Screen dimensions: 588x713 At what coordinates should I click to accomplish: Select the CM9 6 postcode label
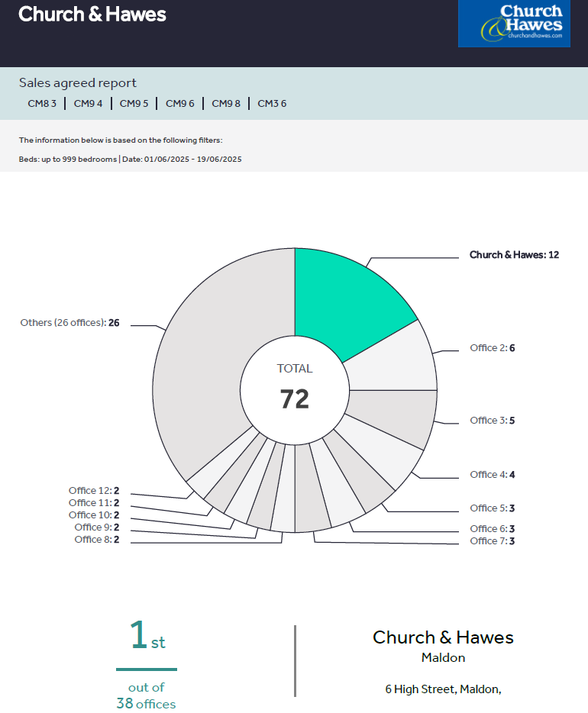[x=180, y=104]
